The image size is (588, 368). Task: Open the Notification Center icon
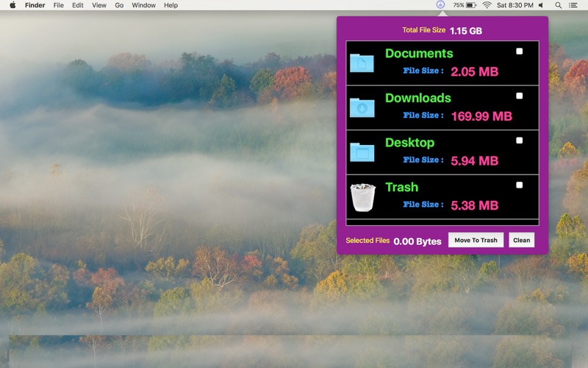pyautogui.click(x=573, y=5)
